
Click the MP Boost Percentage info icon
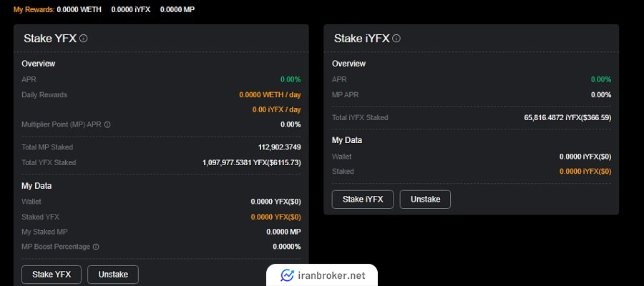(x=96, y=247)
